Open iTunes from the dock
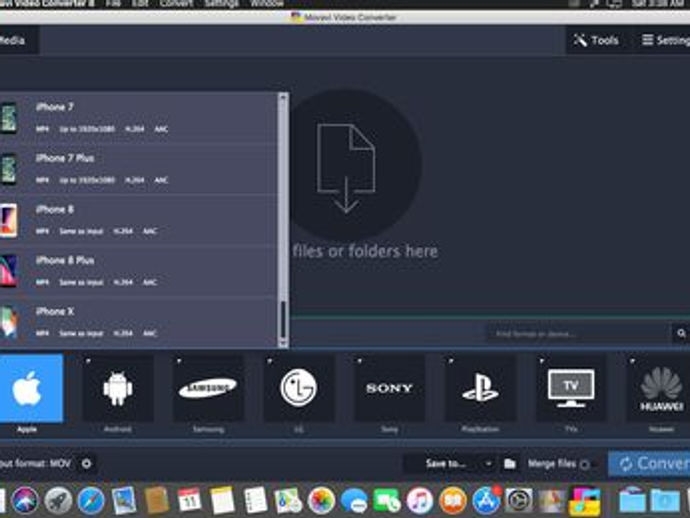 coord(420,500)
